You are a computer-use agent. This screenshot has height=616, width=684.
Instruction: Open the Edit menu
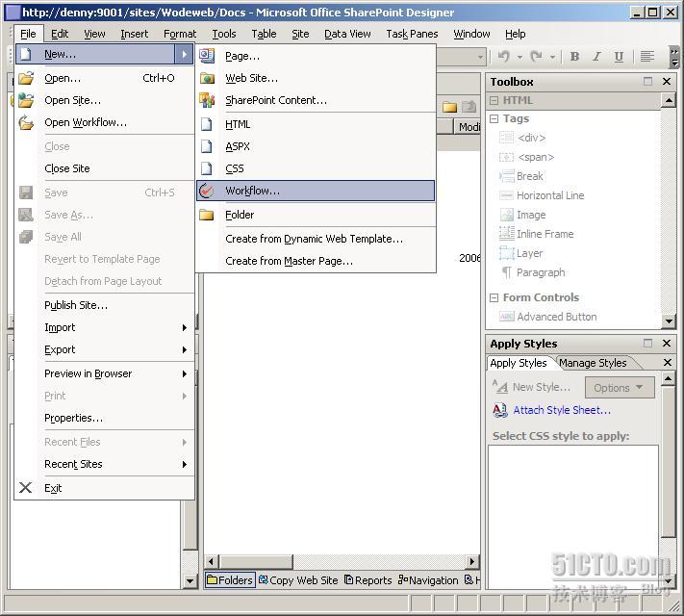point(60,34)
